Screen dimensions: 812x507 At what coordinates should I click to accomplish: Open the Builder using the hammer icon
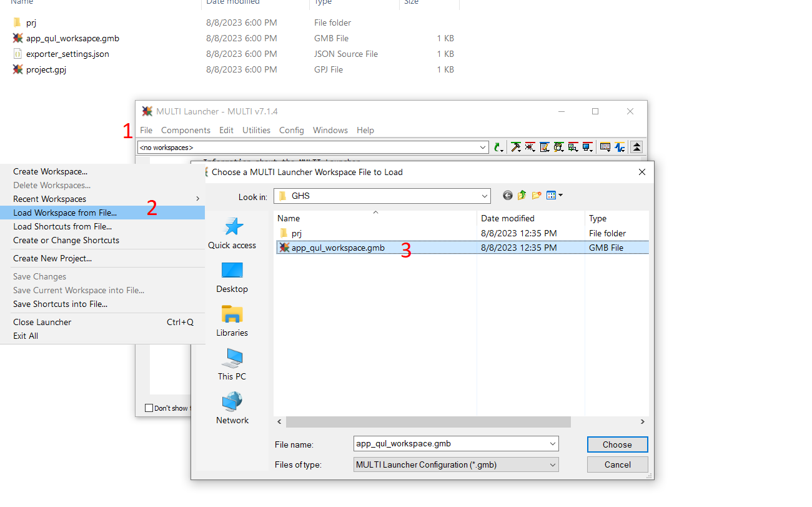[515, 146]
